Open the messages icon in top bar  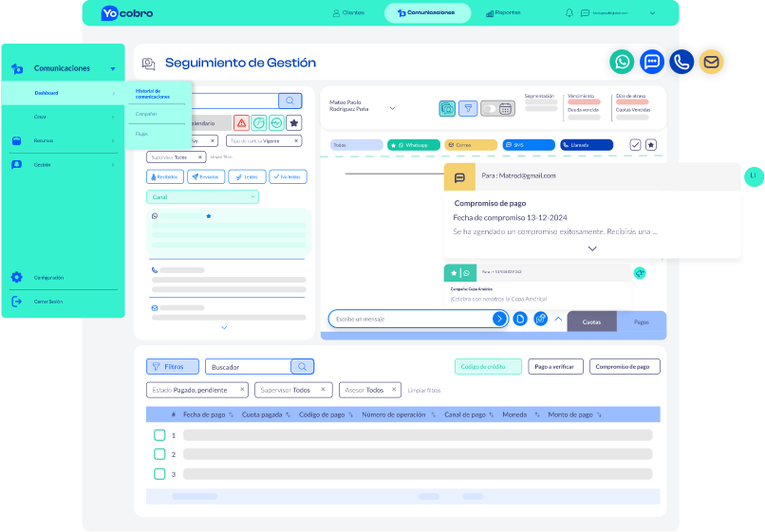pyautogui.click(x=585, y=13)
